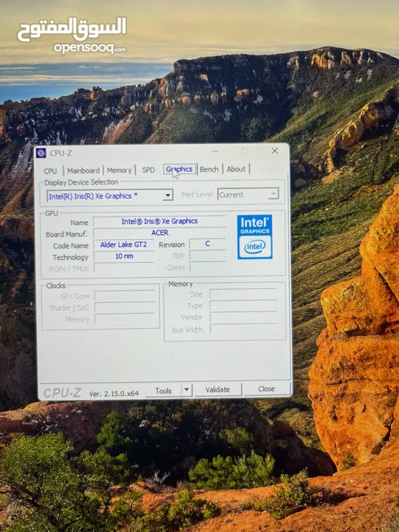
Task: Select the Graphics tab
Action: pyautogui.click(x=180, y=169)
